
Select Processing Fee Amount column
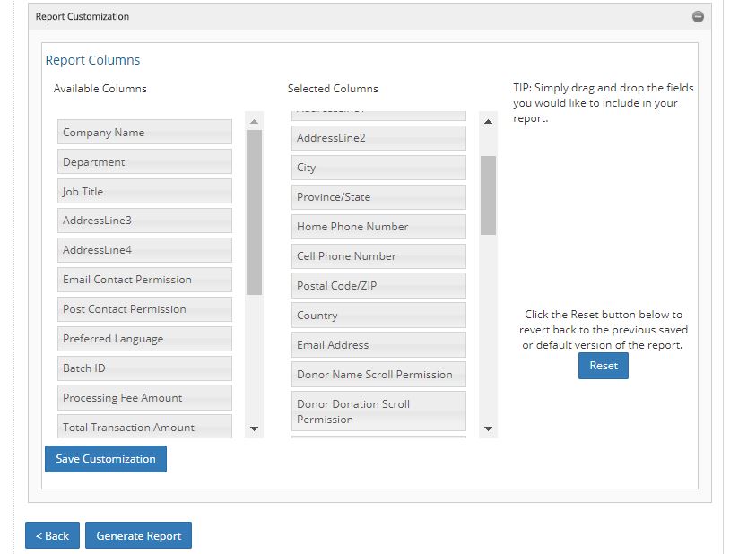[144, 398]
